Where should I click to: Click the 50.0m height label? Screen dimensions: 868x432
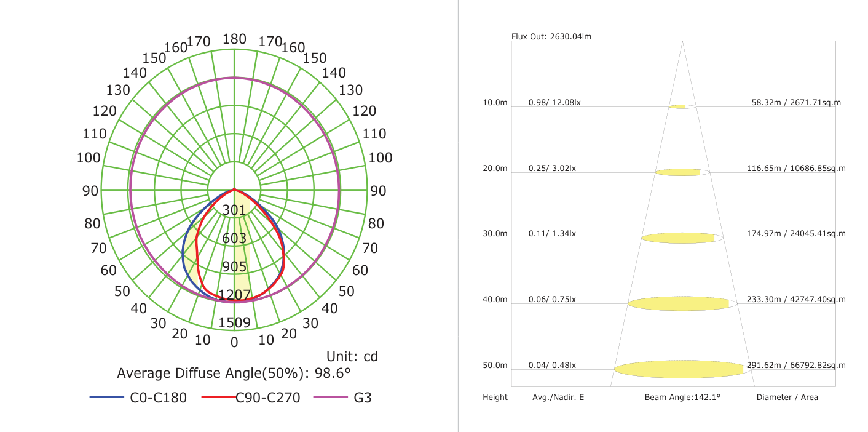point(495,366)
